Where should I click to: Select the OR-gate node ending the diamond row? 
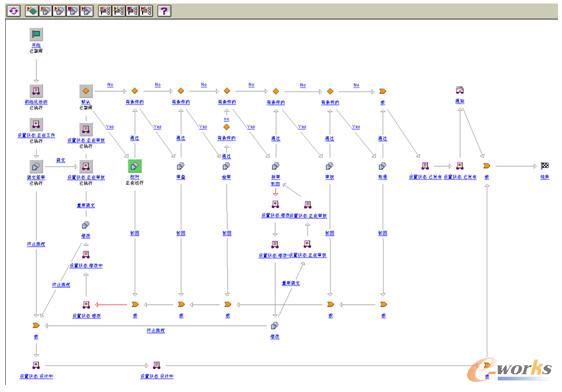(x=382, y=91)
